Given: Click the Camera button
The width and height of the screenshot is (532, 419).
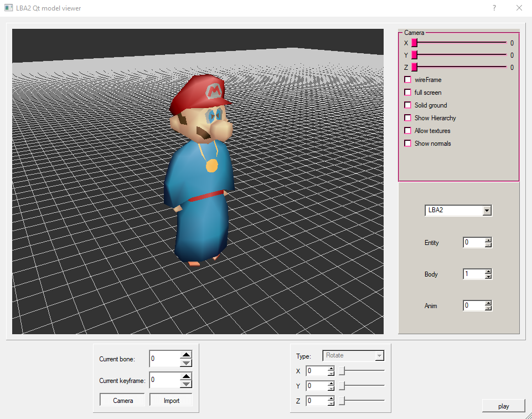Looking at the screenshot, I should (x=122, y=400).
